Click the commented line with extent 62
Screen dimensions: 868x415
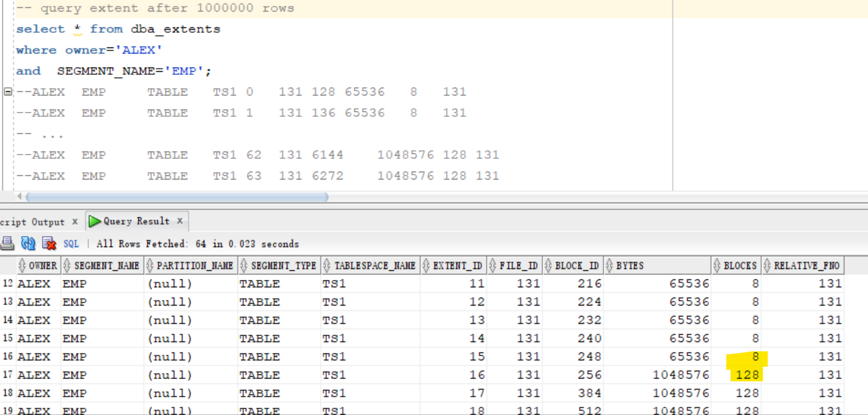point(258,155)
